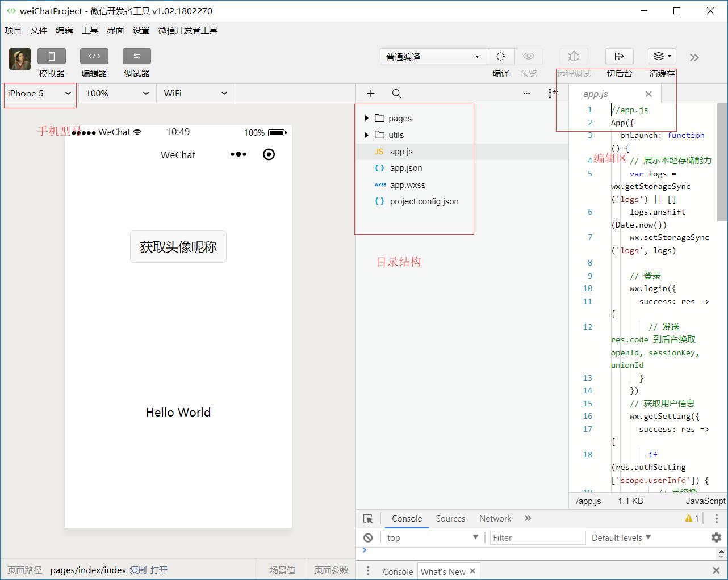The height and width of the screenshot is (580, 728).
Task: Click the 场景值 status bar button
Action: (282, 570)
